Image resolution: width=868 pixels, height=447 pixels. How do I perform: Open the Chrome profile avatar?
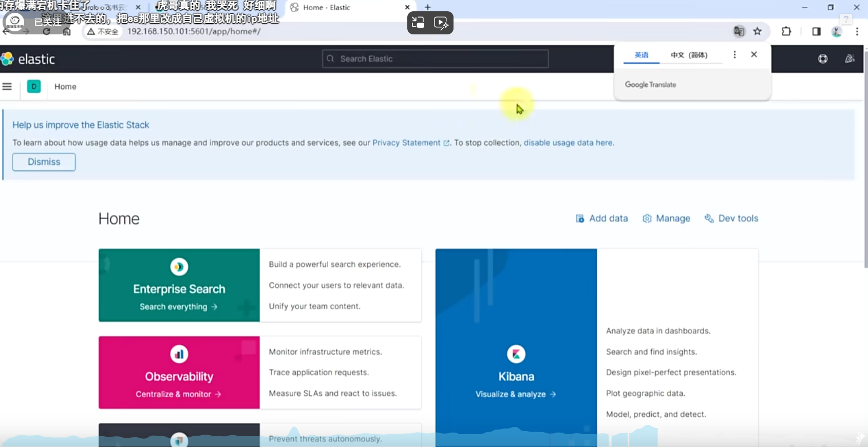click(837, 32)
